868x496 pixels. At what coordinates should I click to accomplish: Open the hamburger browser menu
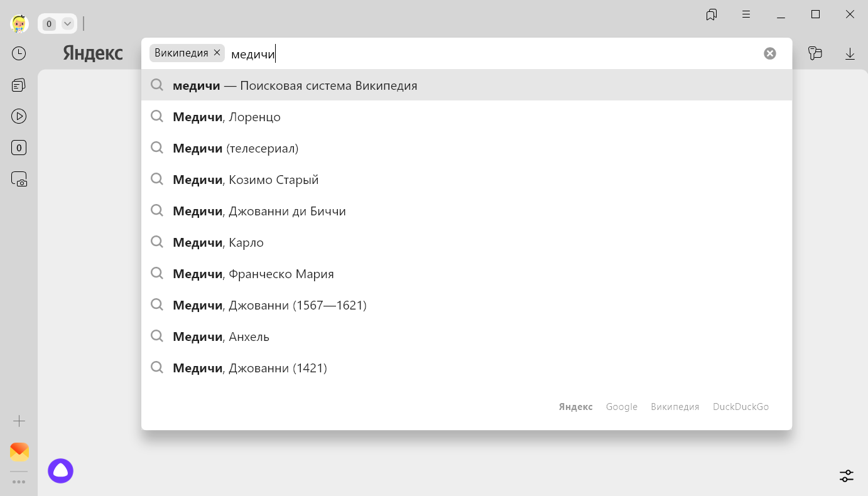(x=746, y=14)
